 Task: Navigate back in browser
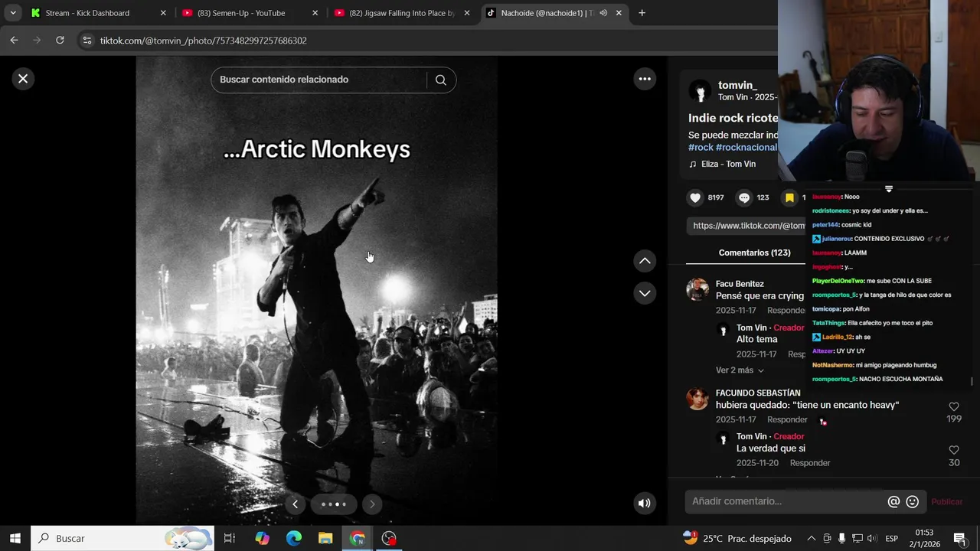14,41
